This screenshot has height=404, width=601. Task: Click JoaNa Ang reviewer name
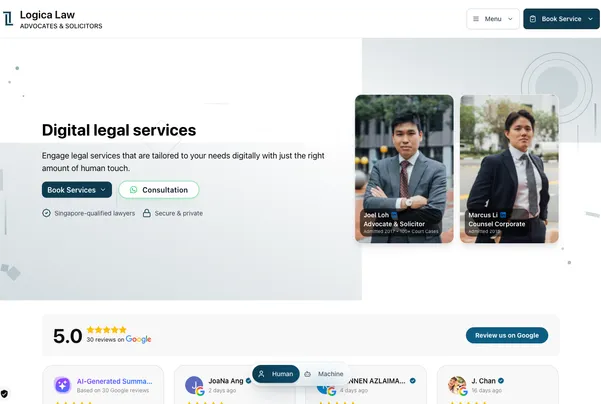[226, 381]
